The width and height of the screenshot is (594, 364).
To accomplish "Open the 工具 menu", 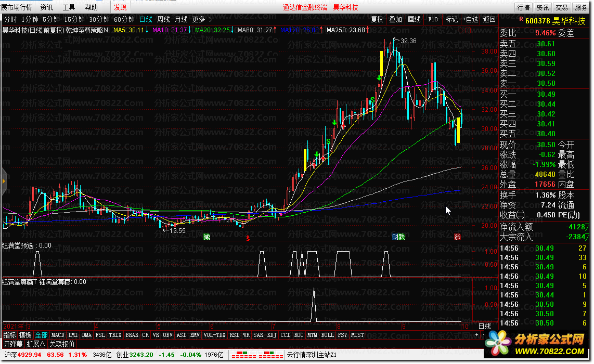I will coord(69,7).
